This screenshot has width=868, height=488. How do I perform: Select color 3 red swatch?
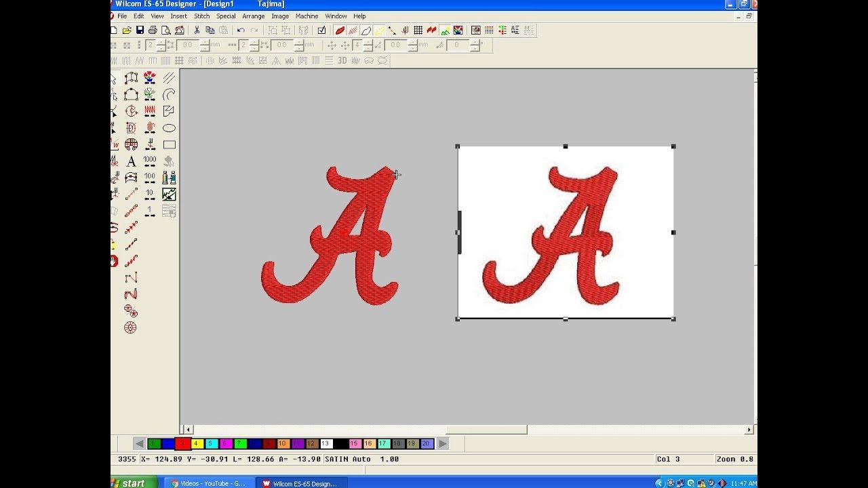point(183,444)
